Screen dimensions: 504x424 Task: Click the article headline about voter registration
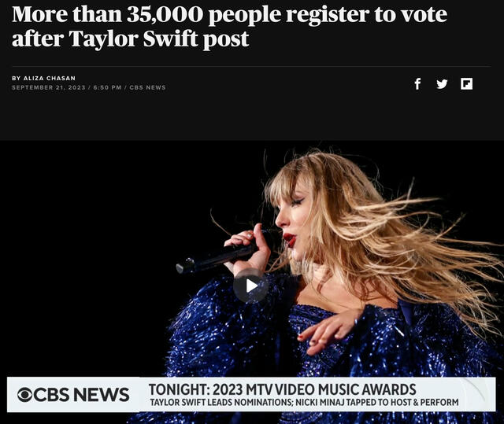coord(229,26)
